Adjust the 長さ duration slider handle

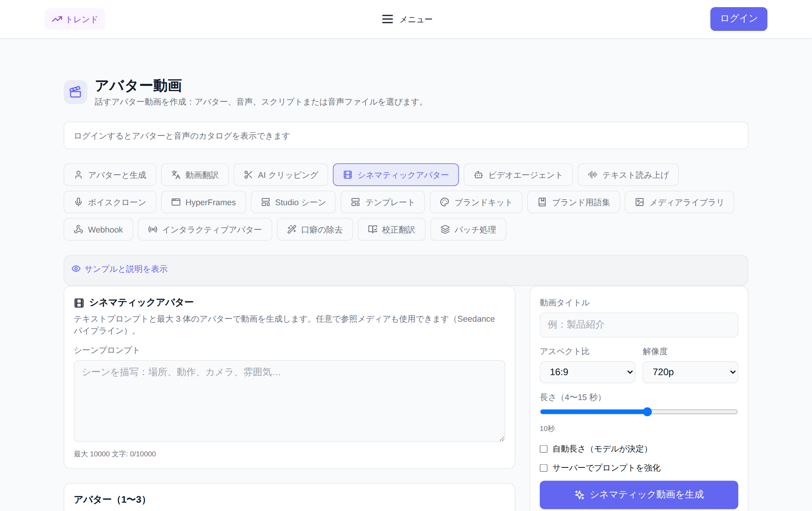click(x=647, y=412)
